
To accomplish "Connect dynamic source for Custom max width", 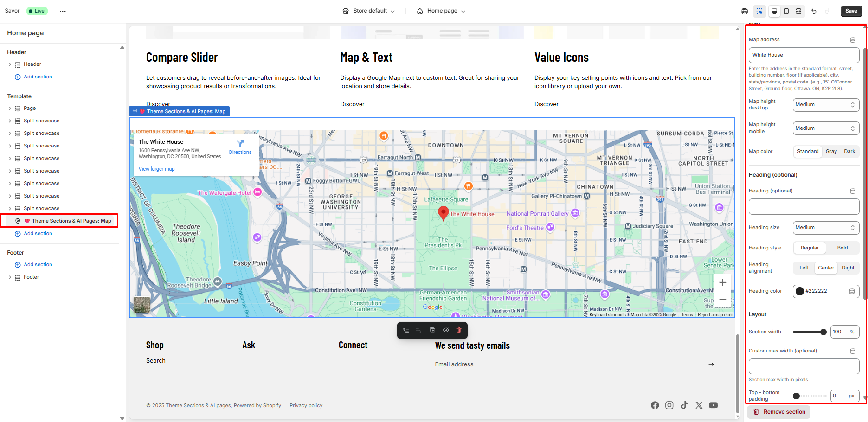I will pos(853,351).
